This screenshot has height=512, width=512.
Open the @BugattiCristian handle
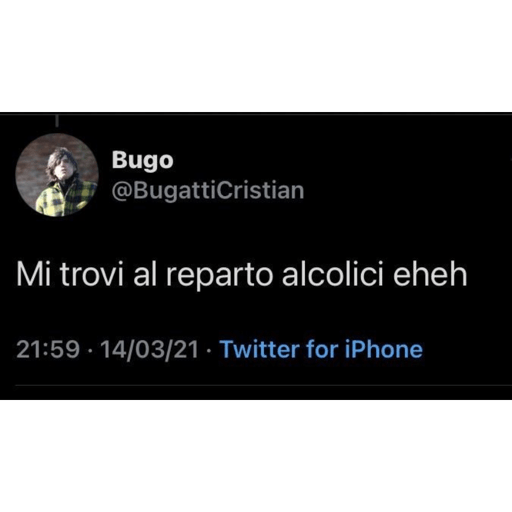[208, 191]
